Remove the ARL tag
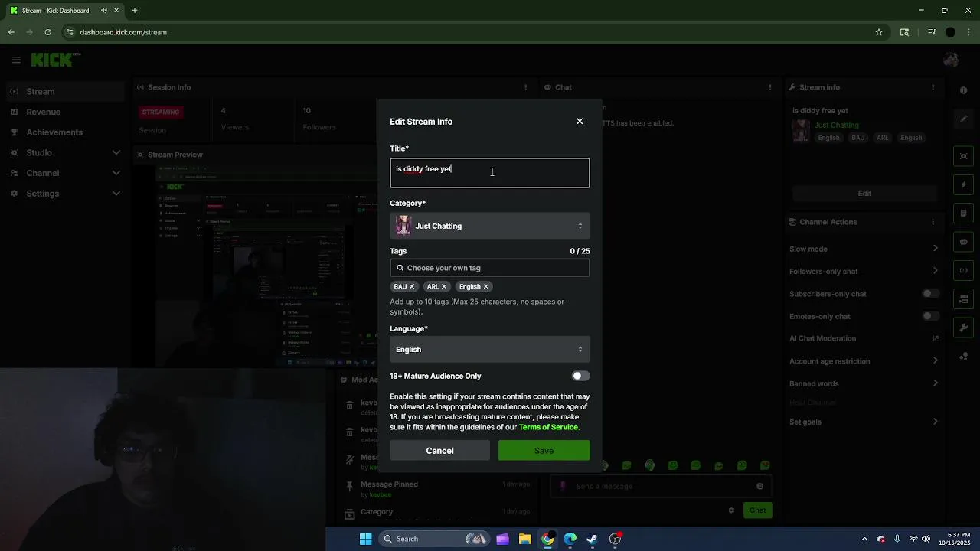The image size is (980, 551). pyautogui.click(x=444, y=287)
